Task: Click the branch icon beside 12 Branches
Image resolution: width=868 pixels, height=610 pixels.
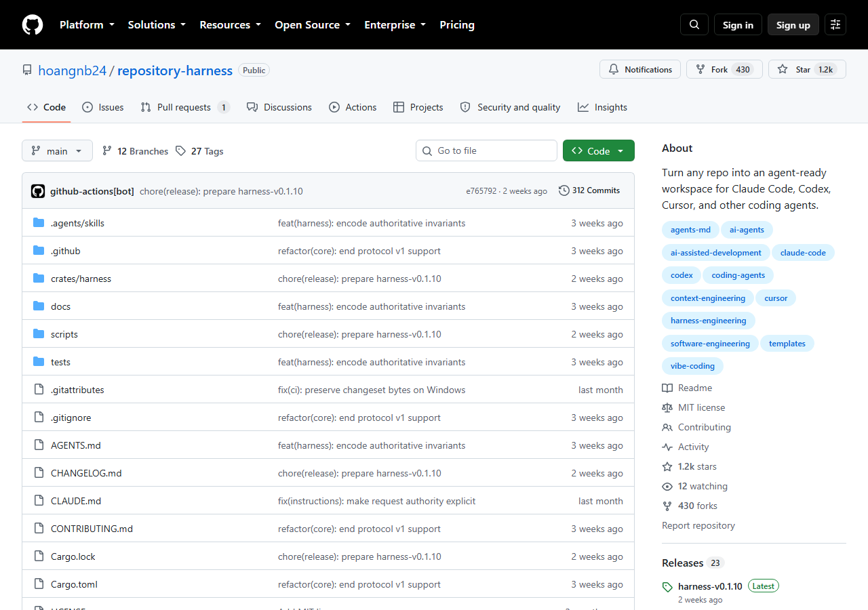Action: pos(107,151)
